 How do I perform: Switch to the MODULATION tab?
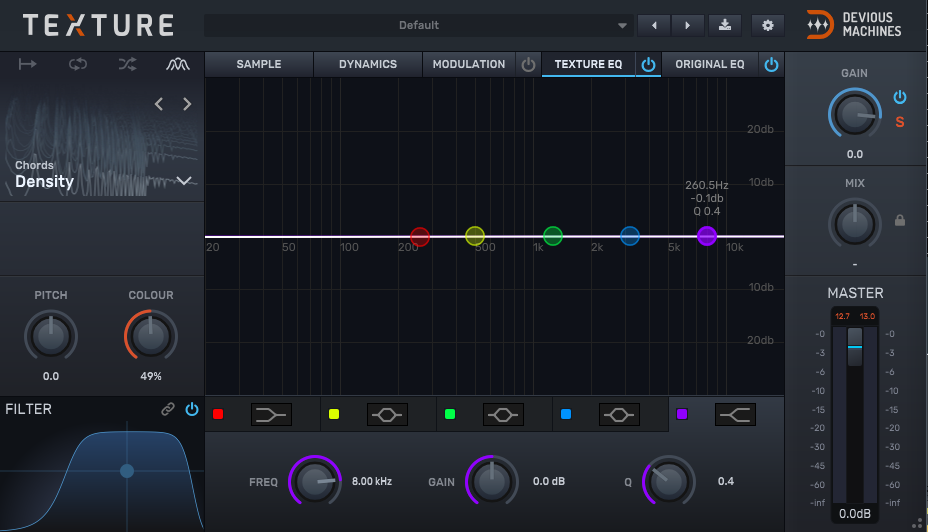469,65
